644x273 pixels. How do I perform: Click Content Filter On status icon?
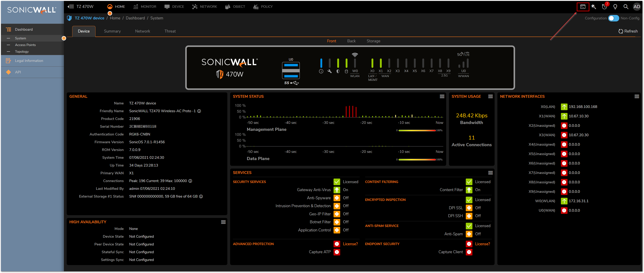coord(469,190)
